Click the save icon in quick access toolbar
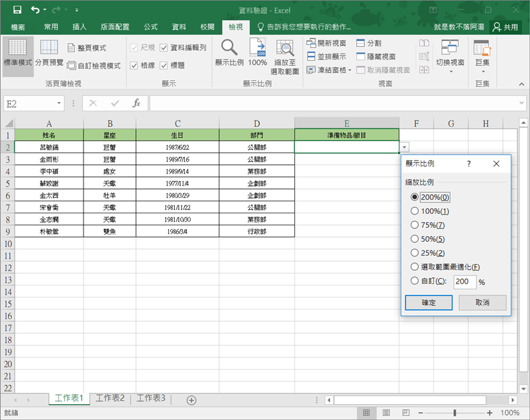Screen dimensions: 530x420 tap(17, 11)
